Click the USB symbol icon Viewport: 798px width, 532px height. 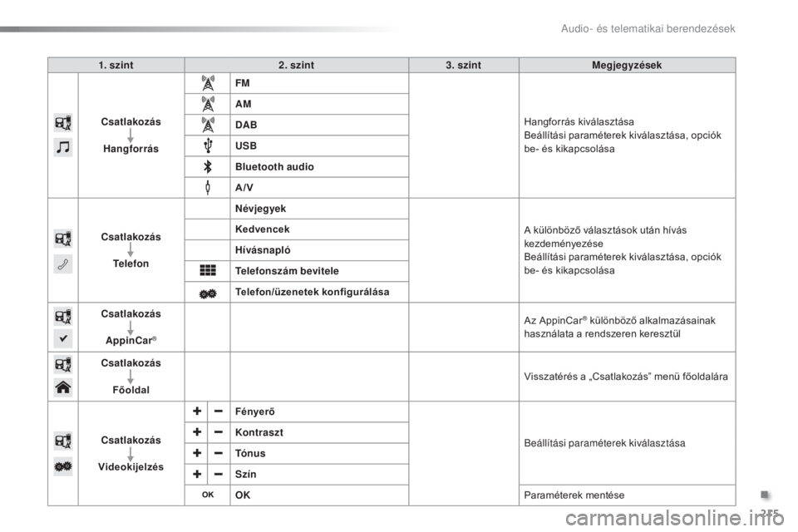[x=208, y=145]
